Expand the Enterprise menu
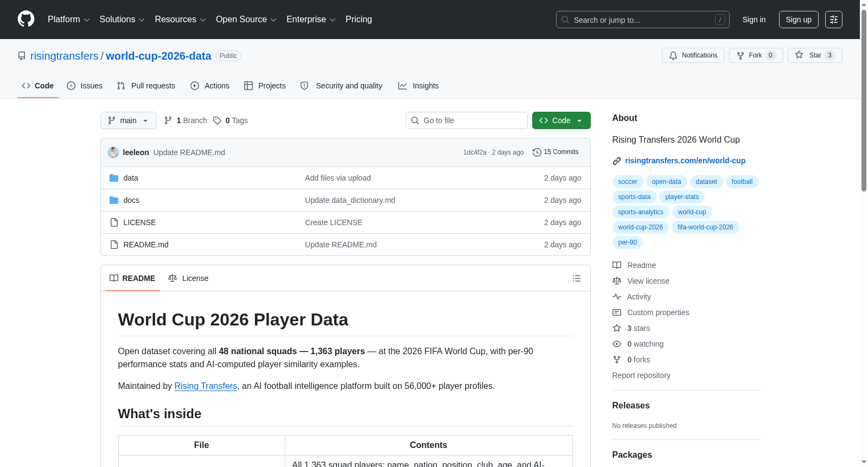This screenshot has width=868, height=467. [x=311, y=20]
